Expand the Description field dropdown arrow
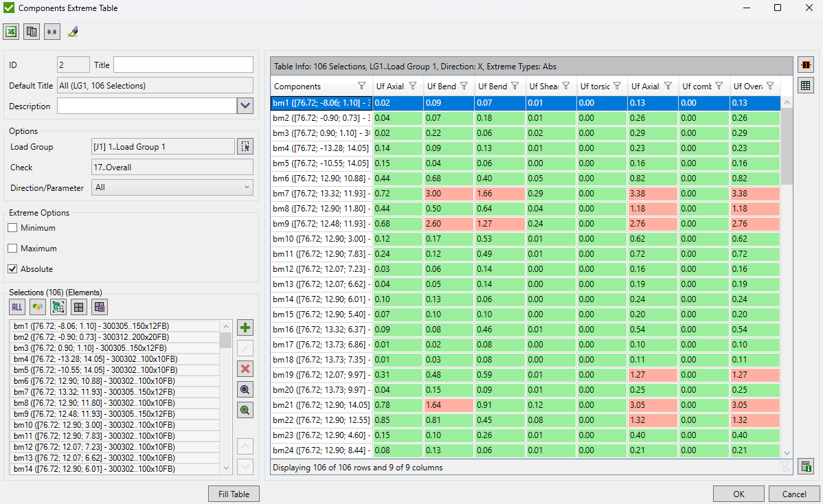Screen dimensions: 823x504 244,106
